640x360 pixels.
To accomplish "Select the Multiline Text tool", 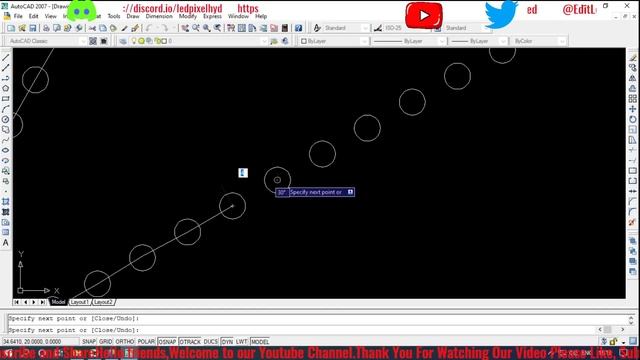I will pos(6,243).
